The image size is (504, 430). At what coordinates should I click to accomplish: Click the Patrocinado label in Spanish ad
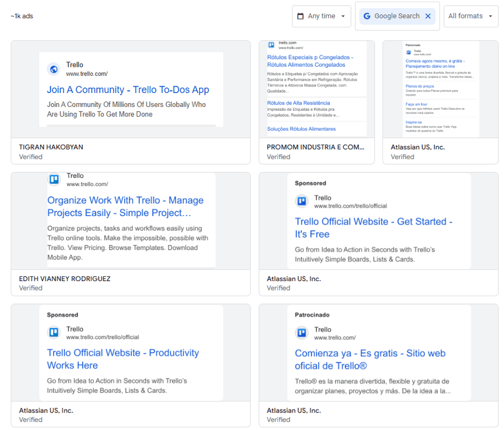click(312, 315)
